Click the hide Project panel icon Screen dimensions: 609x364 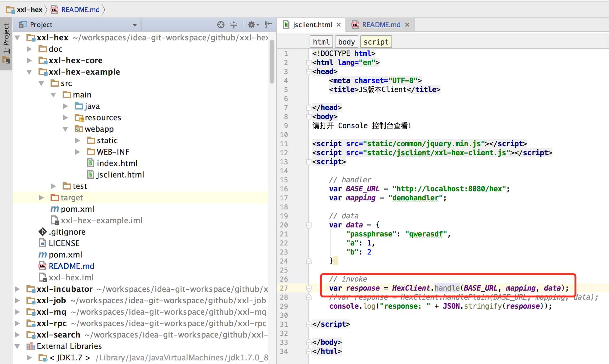coord(268,25)
